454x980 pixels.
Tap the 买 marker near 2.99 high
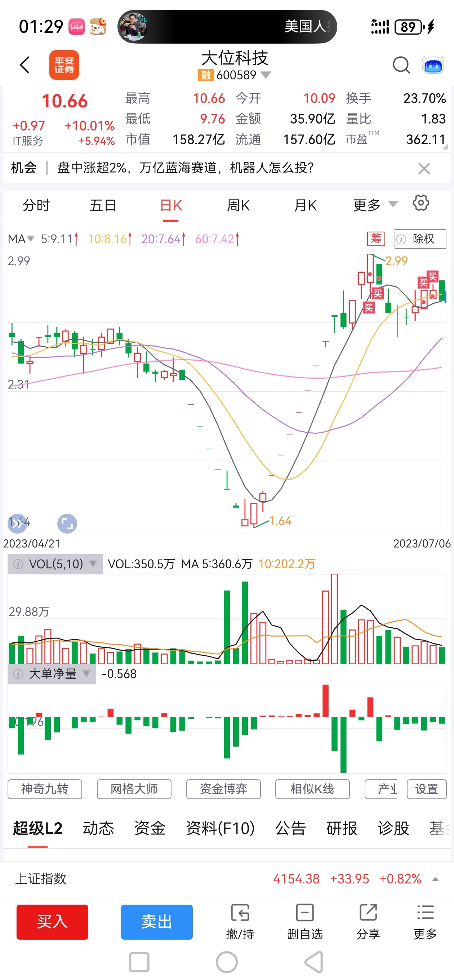pyautogui.click(x=377, y=293)
